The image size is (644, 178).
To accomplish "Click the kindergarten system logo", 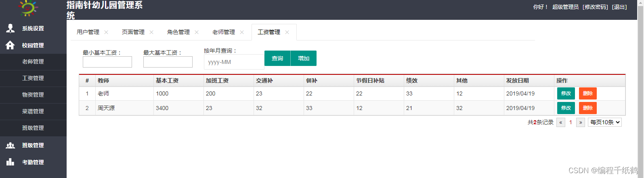I will point(28,8).
